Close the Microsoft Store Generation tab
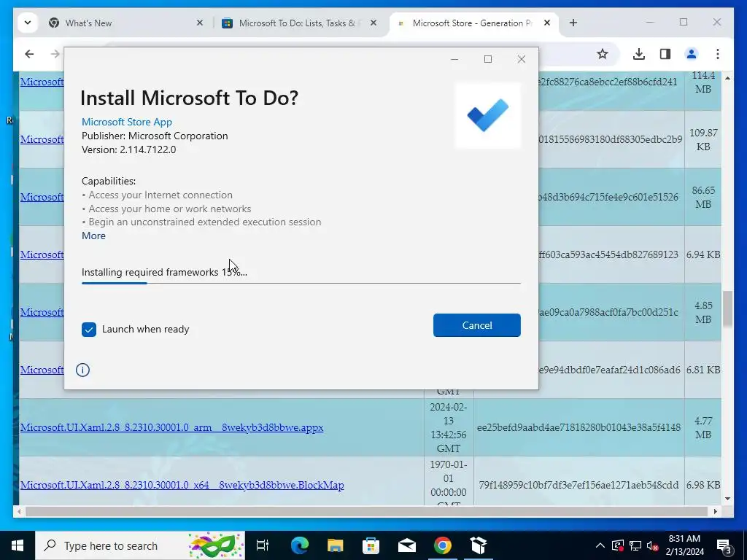Viewport: 747px width, 560px height. [547, 23]
